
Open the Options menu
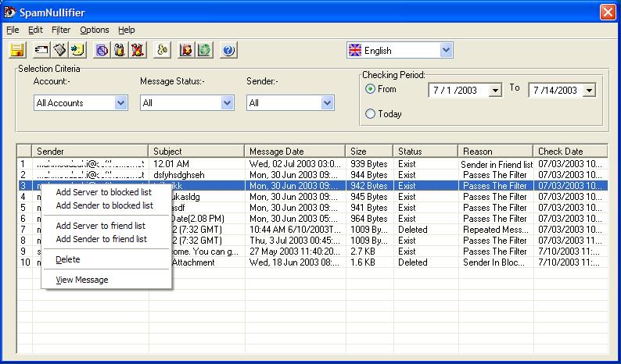click(95, 30)
